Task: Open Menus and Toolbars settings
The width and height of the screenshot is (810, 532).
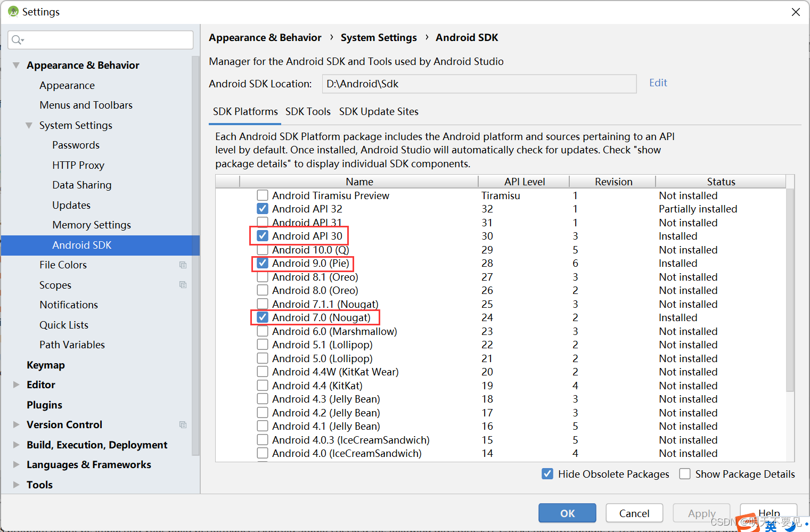Action: point(86,105)
